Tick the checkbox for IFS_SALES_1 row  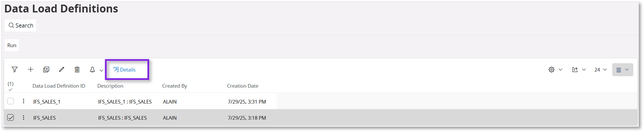[11, 101]
